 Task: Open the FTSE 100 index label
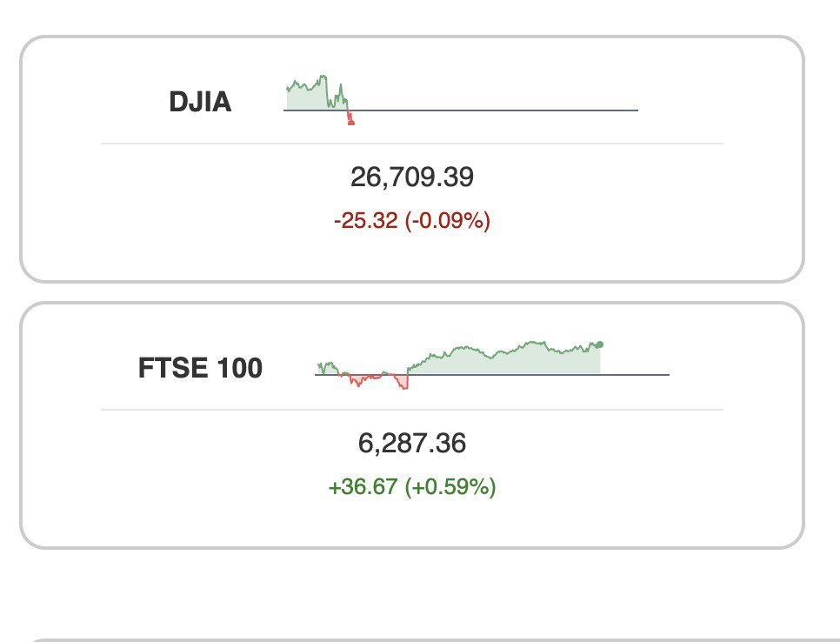tap(200, 369)
